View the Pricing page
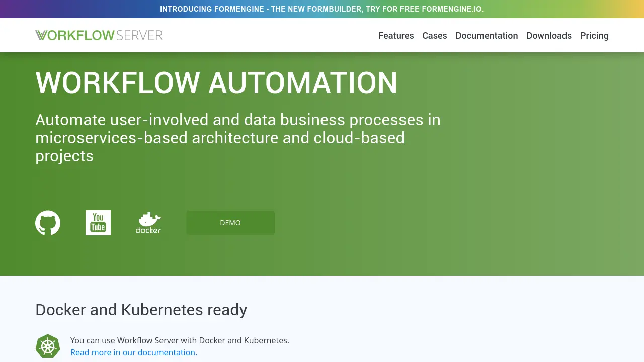Image resolution: width=644 pixels, height=362 pixels. coord(594,36)
